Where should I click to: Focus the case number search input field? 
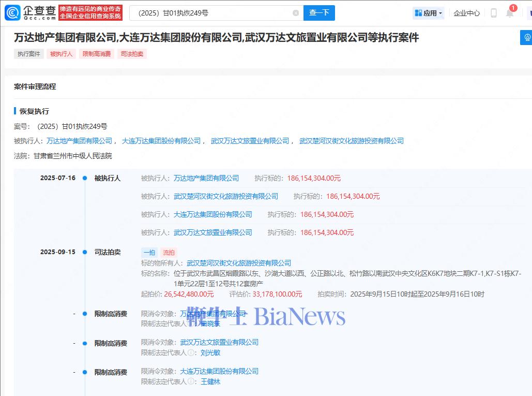click(212, 13)
